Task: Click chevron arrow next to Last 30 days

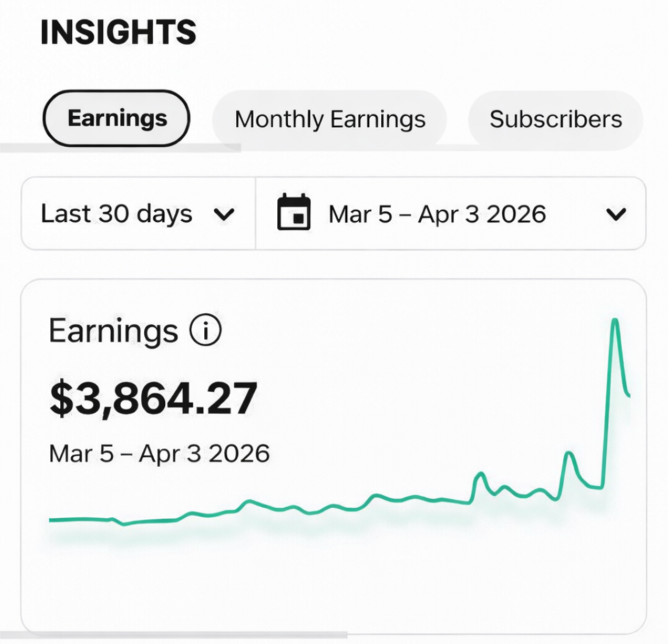Action: (x=224, y=214)
